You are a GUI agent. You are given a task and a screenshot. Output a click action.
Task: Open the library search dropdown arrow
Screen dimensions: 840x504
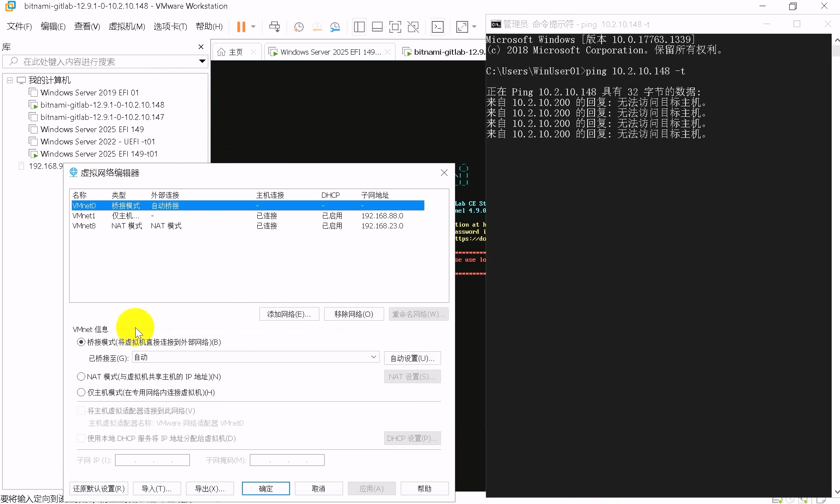[202, 61]
